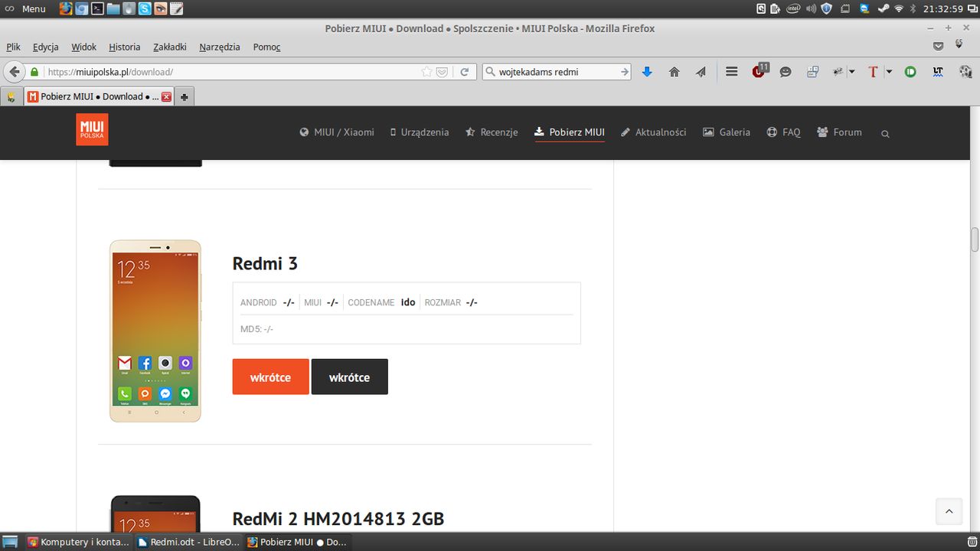Screen dimensions: 980x551
Task: Click the paper plane toolbar icon
Action: [701, 72]
